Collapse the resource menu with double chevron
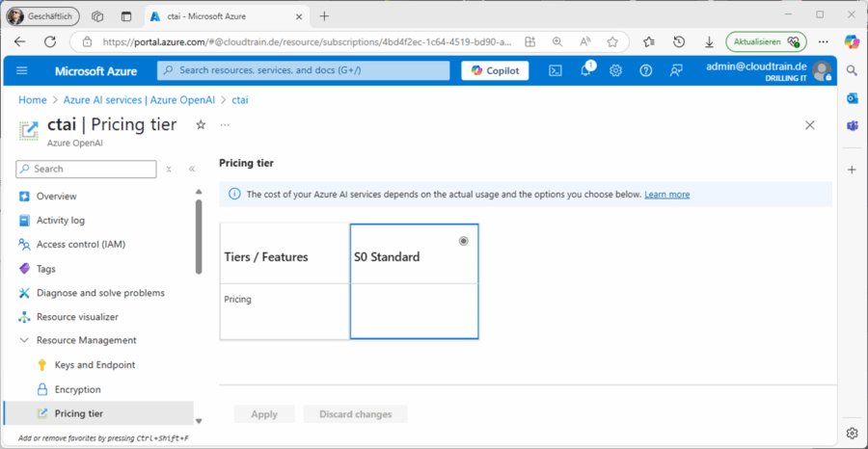 [x=192, y=170]
